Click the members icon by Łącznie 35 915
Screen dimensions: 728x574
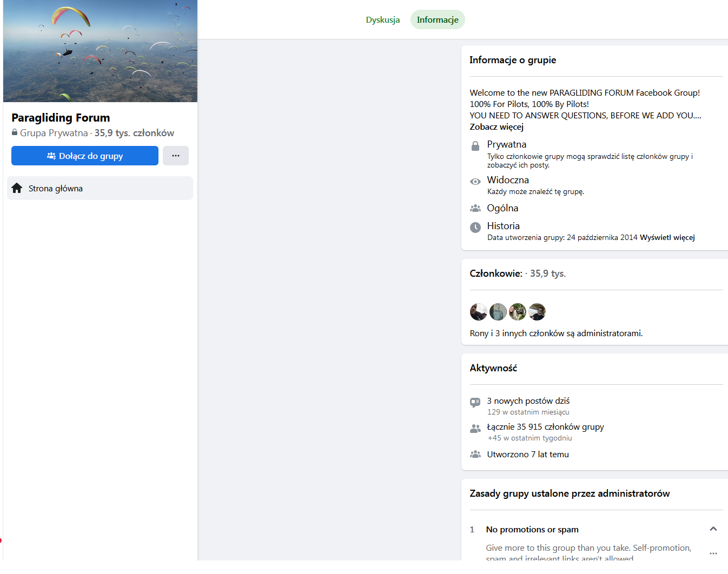[475, 429]
